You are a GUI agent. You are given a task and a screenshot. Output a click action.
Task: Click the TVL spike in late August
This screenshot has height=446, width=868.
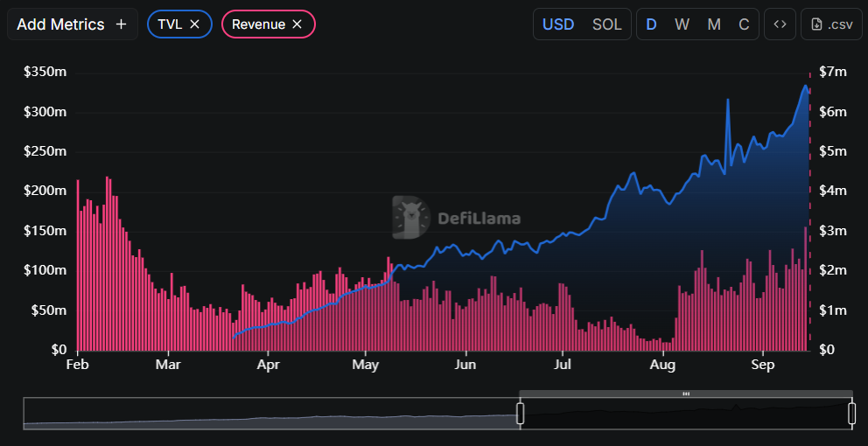[728, 101]
